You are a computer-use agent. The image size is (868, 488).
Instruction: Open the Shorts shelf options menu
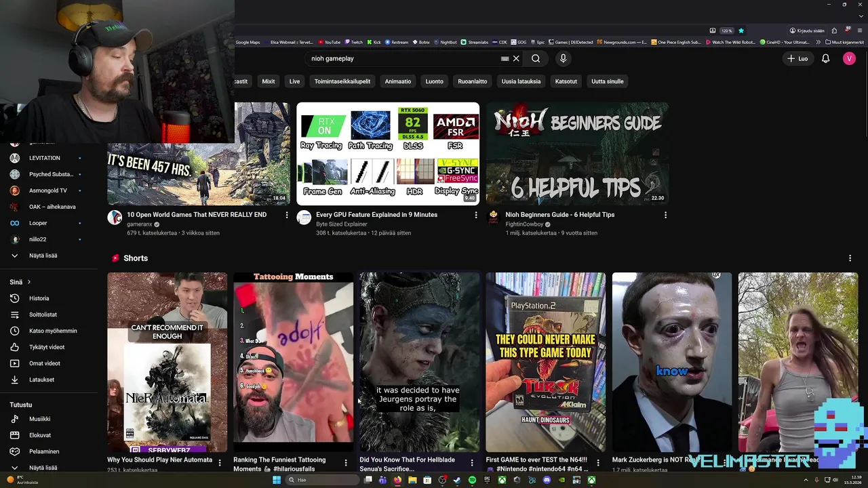pos(850,258)
